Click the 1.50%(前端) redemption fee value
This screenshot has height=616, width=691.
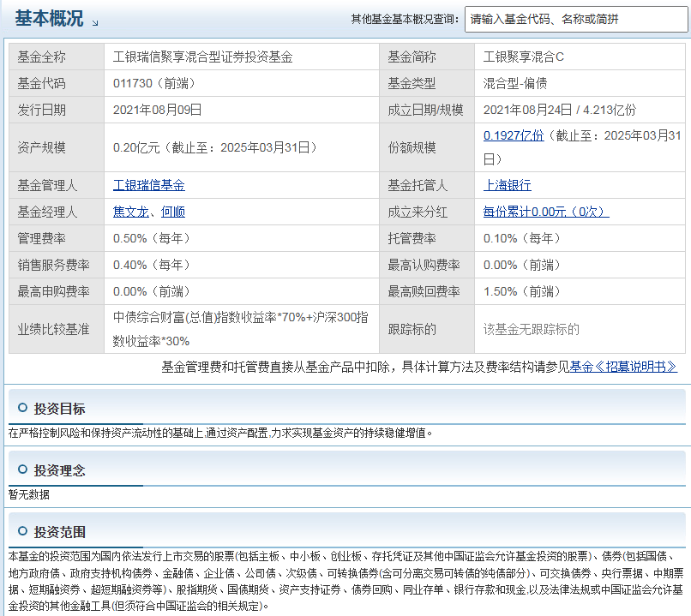tap(522, 291)
